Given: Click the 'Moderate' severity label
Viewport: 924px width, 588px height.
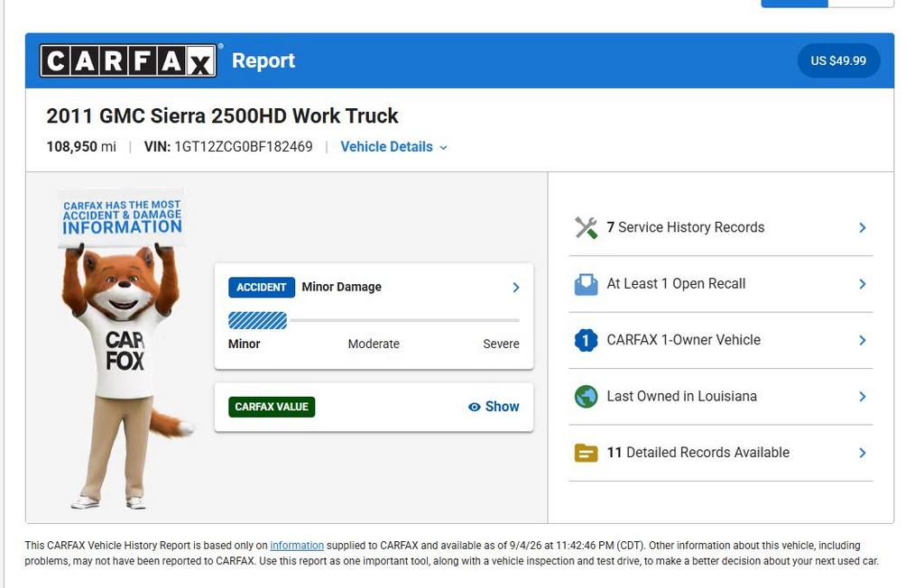Looking at the screenshot, I should click(x=374, y=344).
